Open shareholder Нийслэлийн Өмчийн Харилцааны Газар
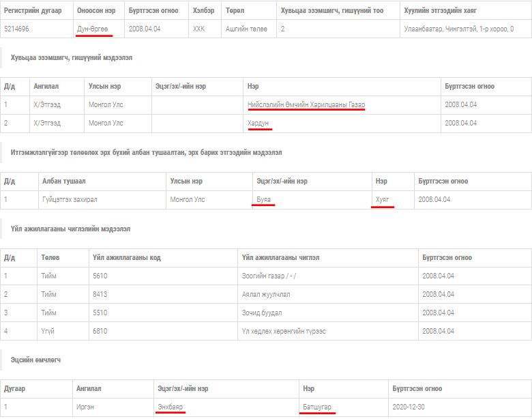532x419 pixels. pyautogui.click(x=306, y=104)
